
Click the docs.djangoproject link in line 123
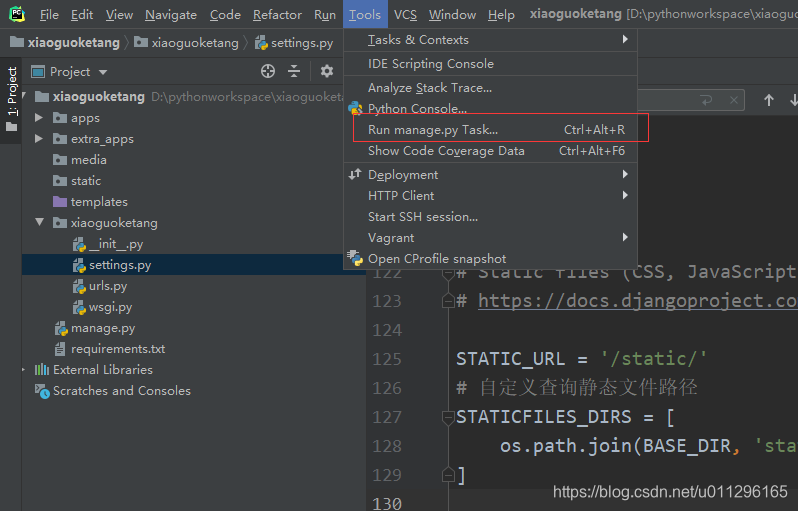coord(638,301)
